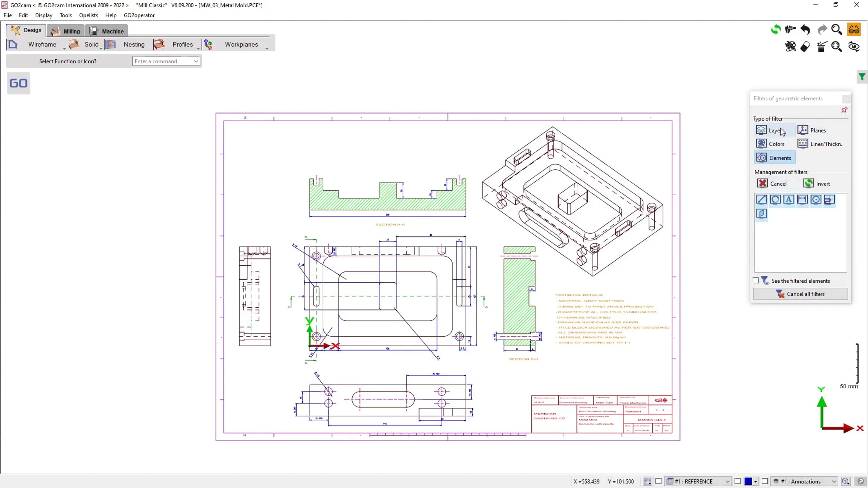Click the rotating eye view icon
The width and height of the screenshot is (868, 488).
pyautogui.click(x=854, y=46)
